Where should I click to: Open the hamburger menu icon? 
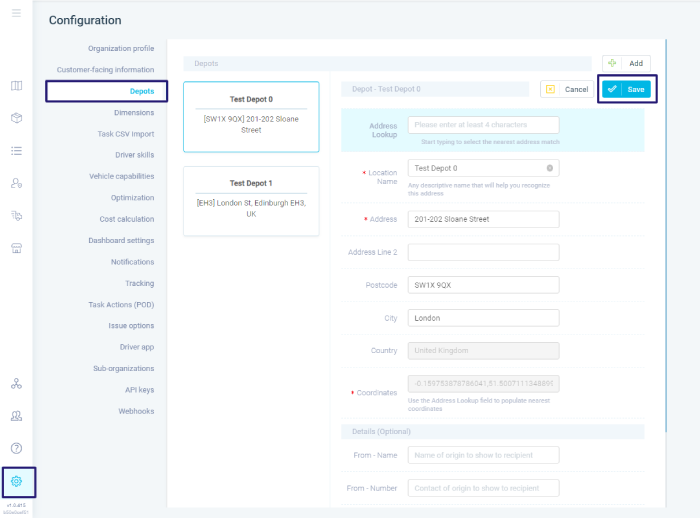pos(16,13)
